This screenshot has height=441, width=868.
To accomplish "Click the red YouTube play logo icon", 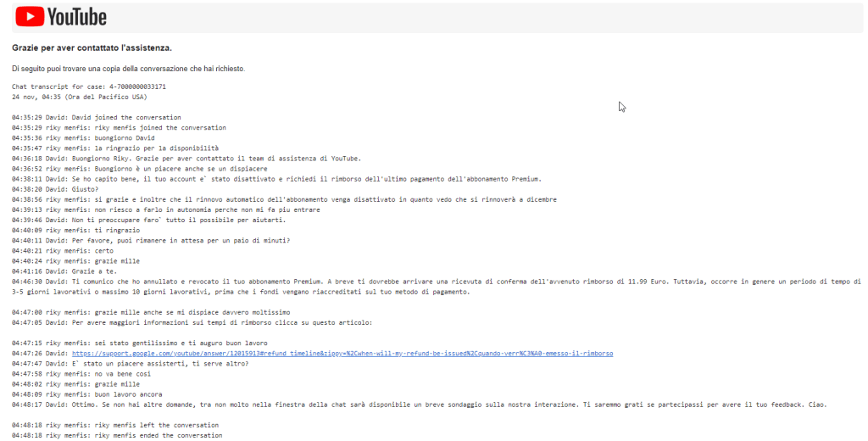I will click(x=30, y=16).
